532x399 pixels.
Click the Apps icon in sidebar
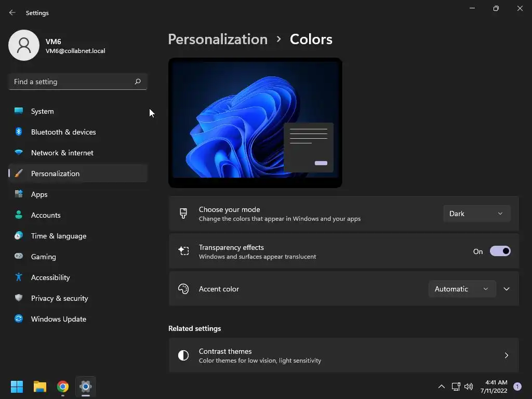pos(19,194)
